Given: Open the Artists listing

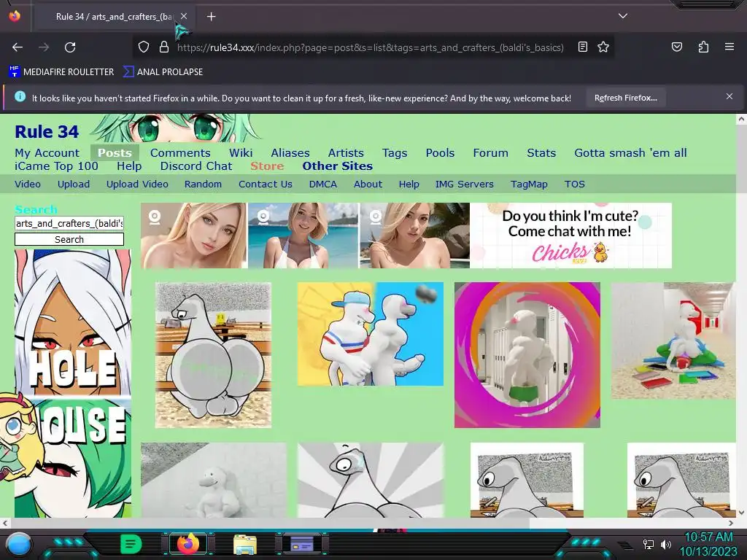Looking at the screenshot, I should coord(346,153).
